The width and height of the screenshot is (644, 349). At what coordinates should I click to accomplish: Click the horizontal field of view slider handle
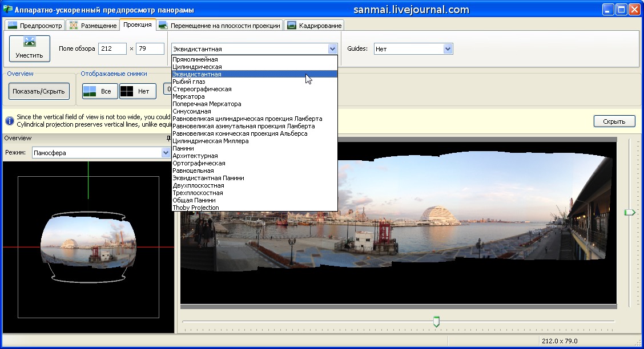click(x=436, y=322)
